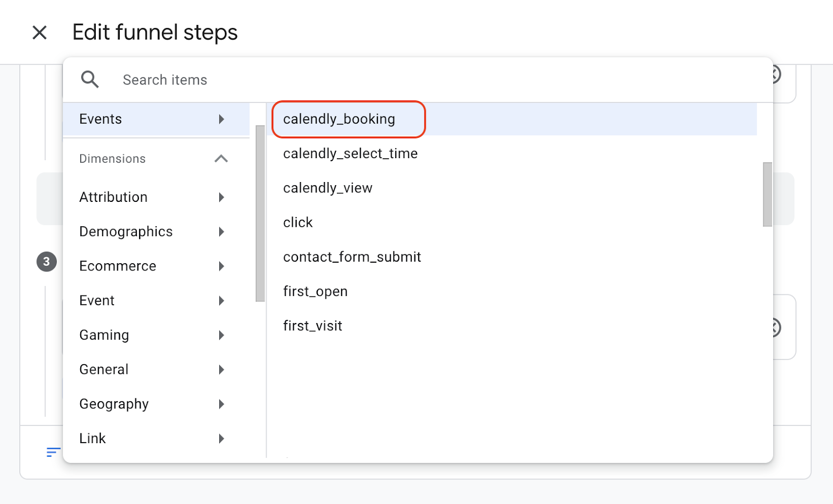Viewport: 833px width, 504px height.
Task: Expand the Gaming arrow
Action: click(x=221, y=335)
